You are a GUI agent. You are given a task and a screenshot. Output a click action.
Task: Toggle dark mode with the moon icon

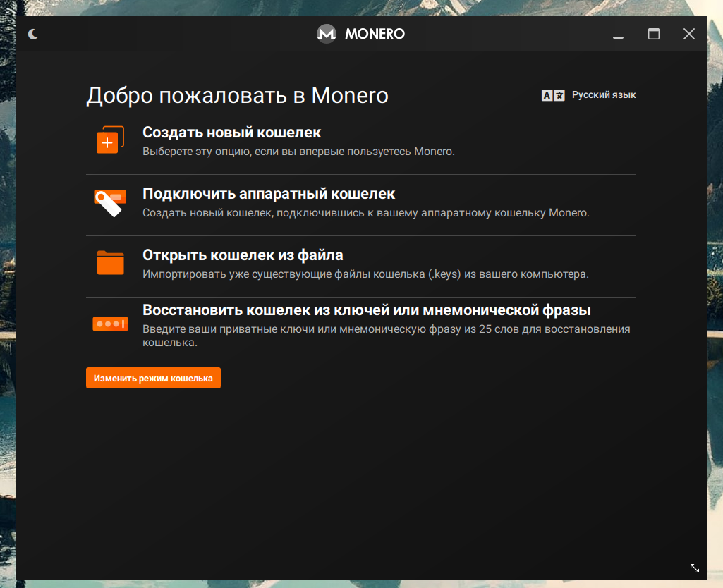(32, 33)
